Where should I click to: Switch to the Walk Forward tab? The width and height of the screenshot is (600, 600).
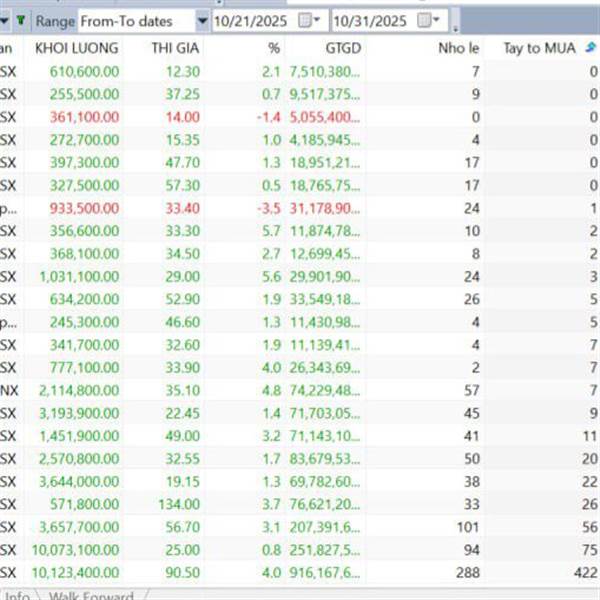coord(91,595)
